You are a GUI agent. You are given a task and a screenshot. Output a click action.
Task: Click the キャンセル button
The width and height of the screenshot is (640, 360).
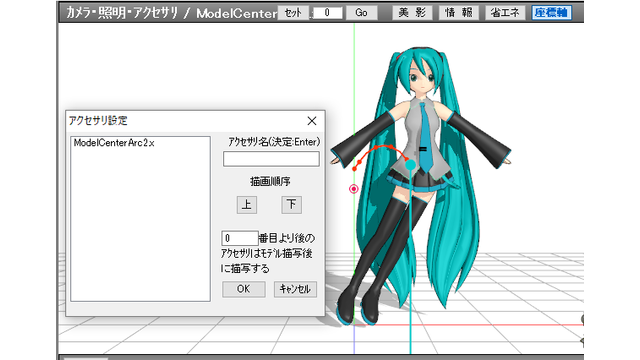(x=295, y=289)
